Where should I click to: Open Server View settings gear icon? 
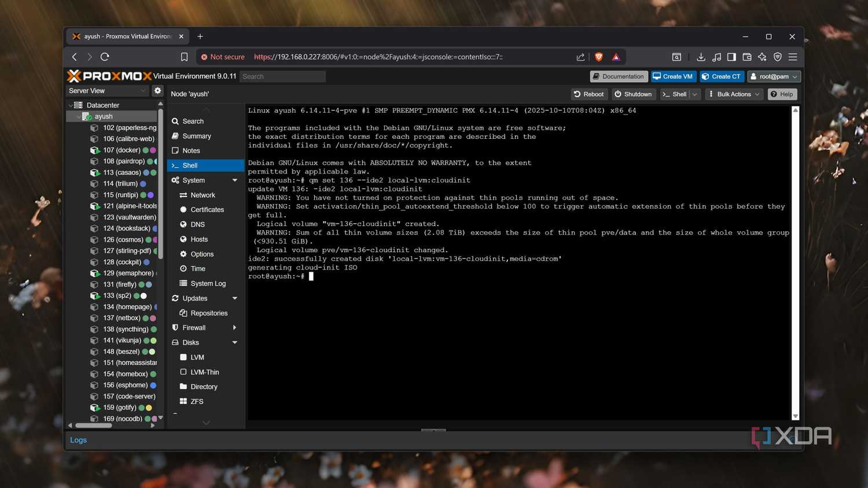pos(157,91)
